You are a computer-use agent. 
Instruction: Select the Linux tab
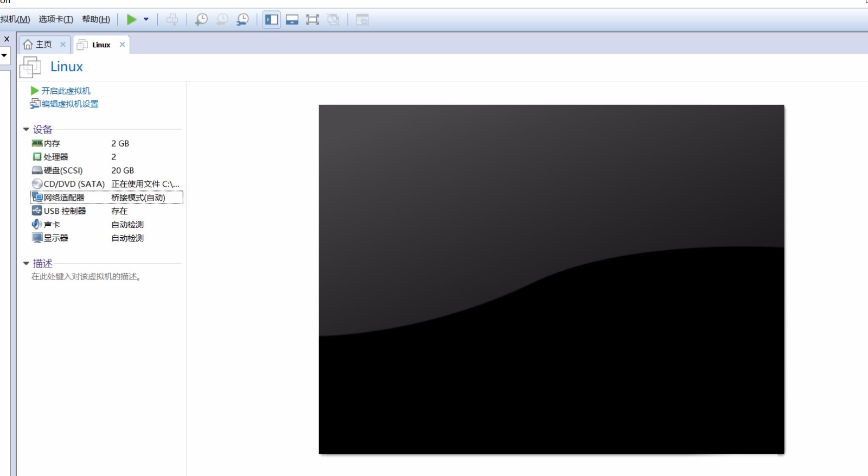[x=101, y=45]
